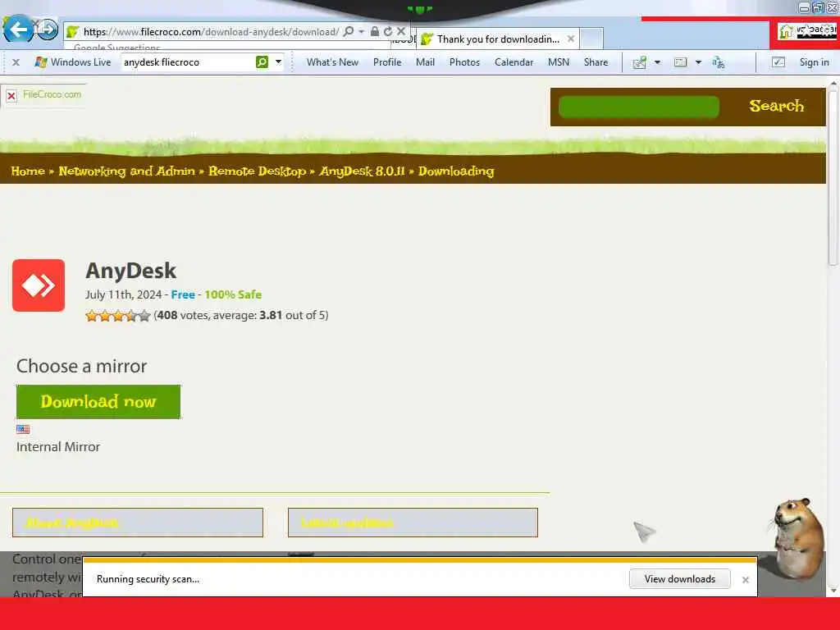Click the email envelope toolbar icon
Viewport: 840px width, 630px height.
(680, 62)
